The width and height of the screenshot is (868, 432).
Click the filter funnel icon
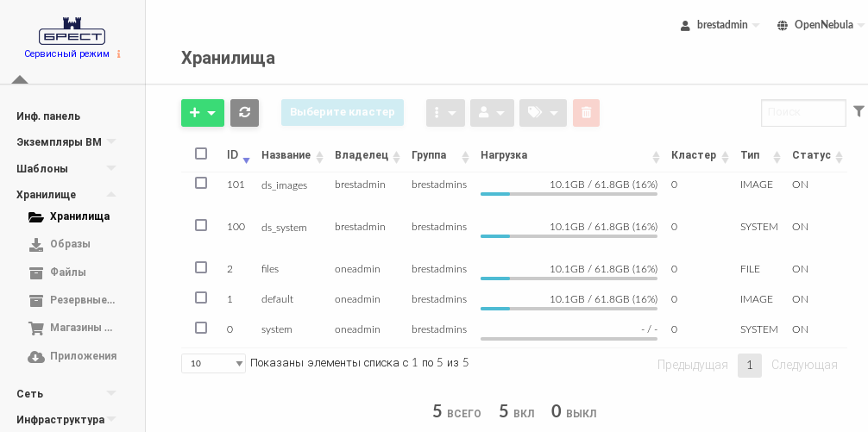[859, 111]
